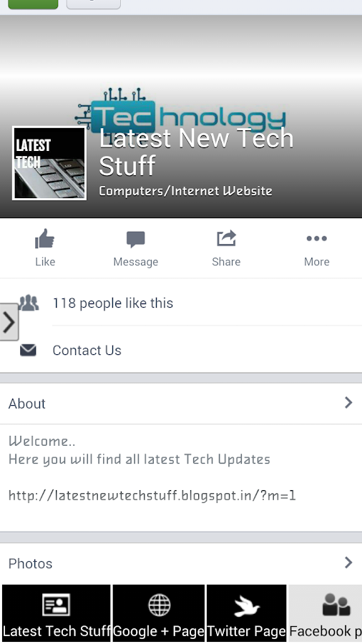
Task: Select the Twitter bird icon
Action: [247, 606]
